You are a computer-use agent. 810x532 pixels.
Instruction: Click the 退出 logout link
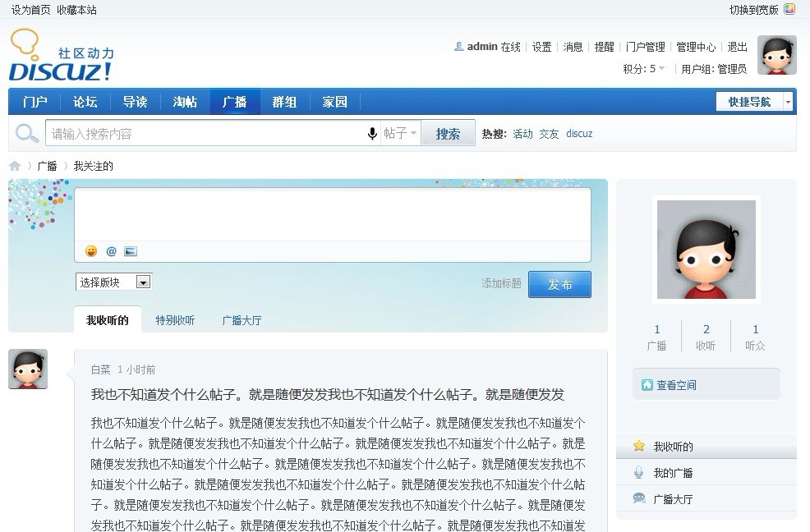click(x=737, y=47)
